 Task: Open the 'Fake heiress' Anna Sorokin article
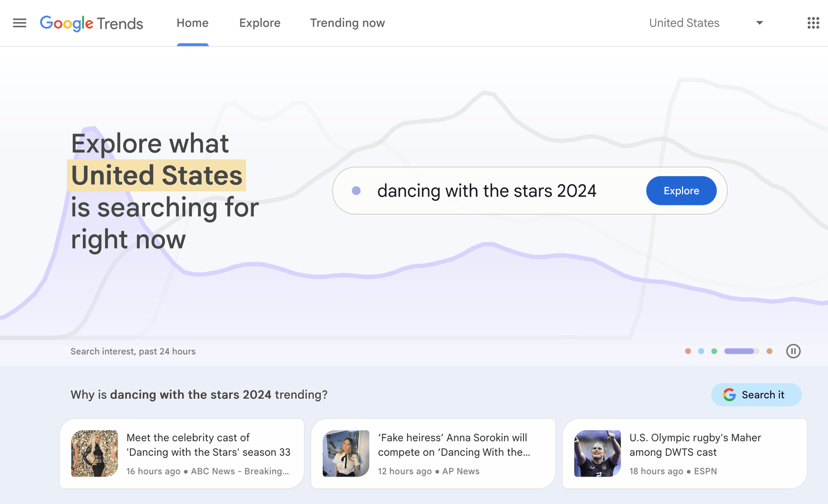pos(433,454)
